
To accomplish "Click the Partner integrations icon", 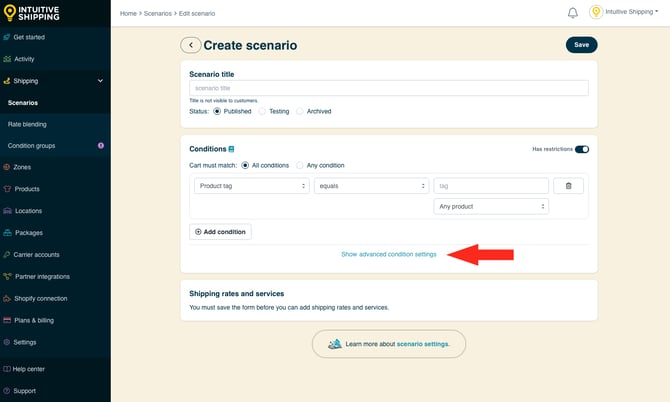I will tap(7, 276).
